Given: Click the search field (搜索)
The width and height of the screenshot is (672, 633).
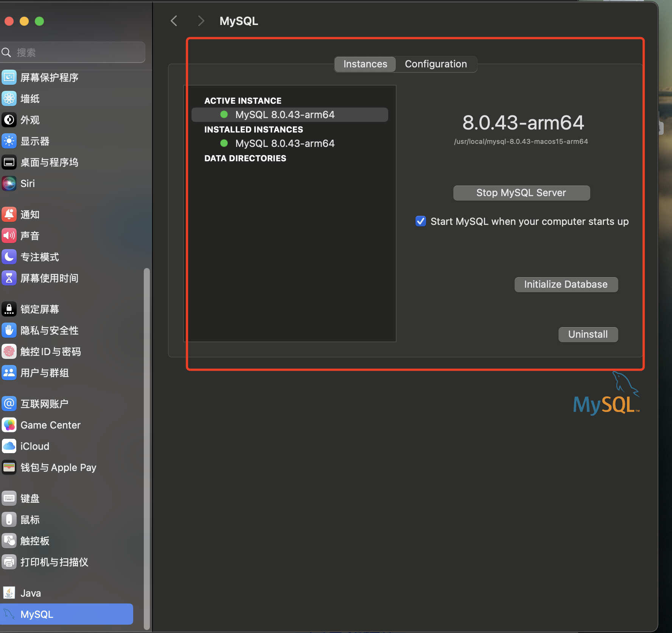Looking at the screenshot, I should coord(73,52).
